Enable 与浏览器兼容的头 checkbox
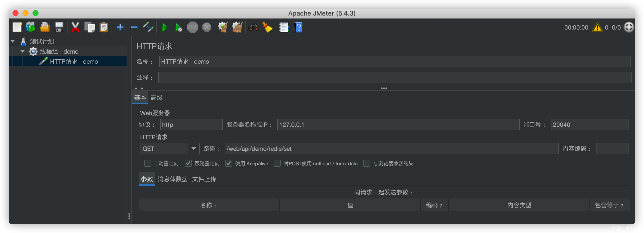The image size is (644, 233). [367, 163]
